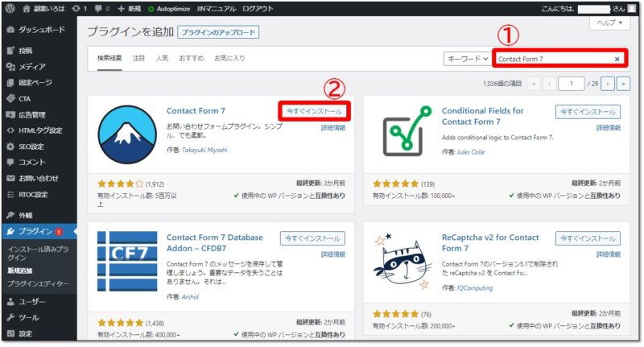Open ReCaptcha v2 for Contact Form 7 title
Screen dimensions: 644x347
tap(490, 242)
